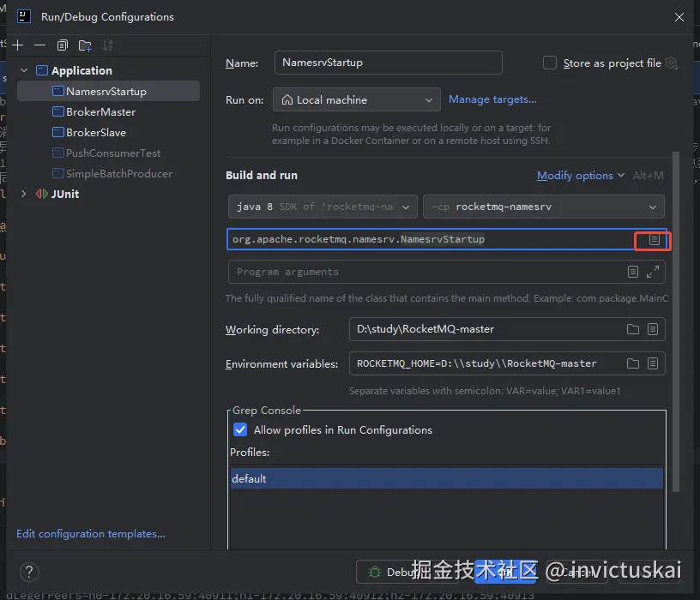Open the Modify options menu
Screen dimensions: 700x600
pos(581,176)
